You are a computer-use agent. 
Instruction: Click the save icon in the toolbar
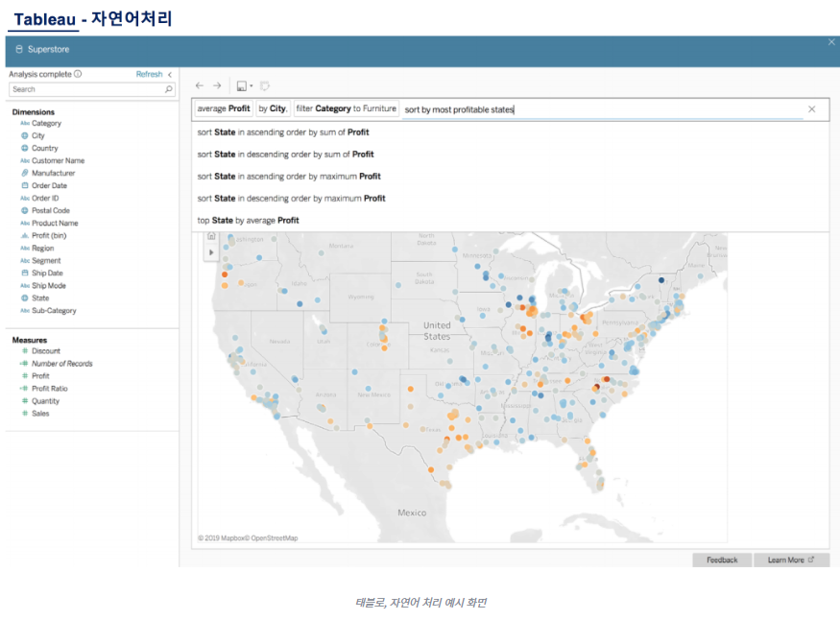[x=242, y=86]
